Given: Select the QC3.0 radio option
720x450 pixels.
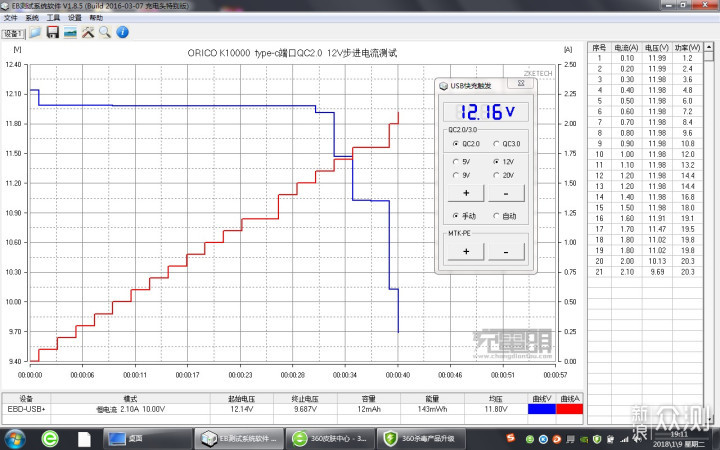Looking at the screenshot, I should point(496,144).
